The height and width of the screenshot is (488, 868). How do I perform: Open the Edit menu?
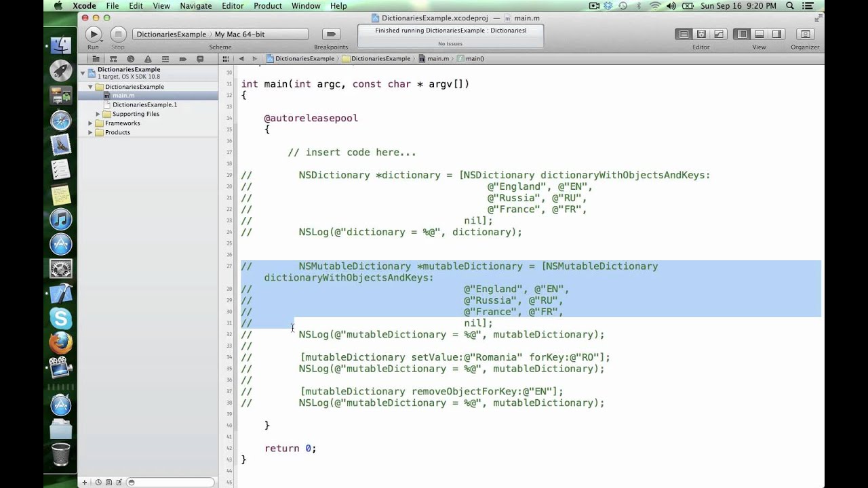136,6
